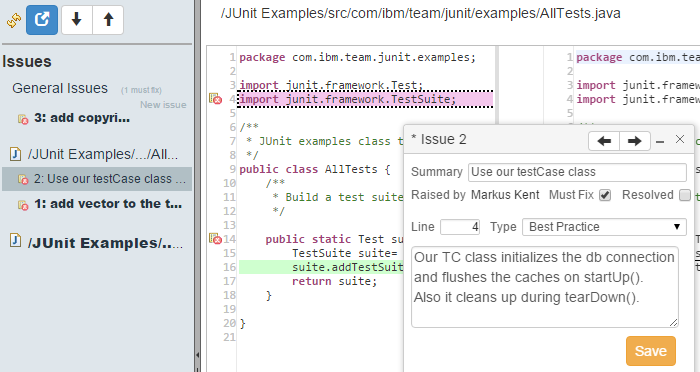Open the Type dropdown showing Best Practice
Image resolution: width=700 pixels, height=372 pixels.
click(604, 227)
